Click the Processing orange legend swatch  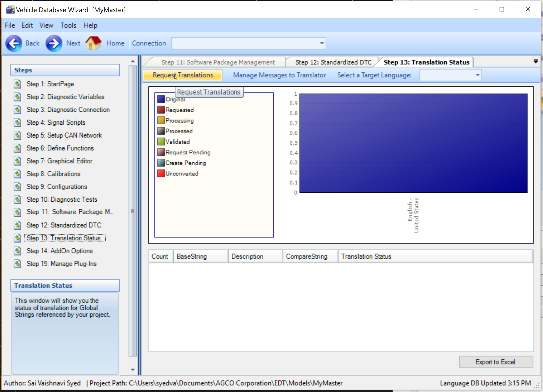tap(161, 120)
